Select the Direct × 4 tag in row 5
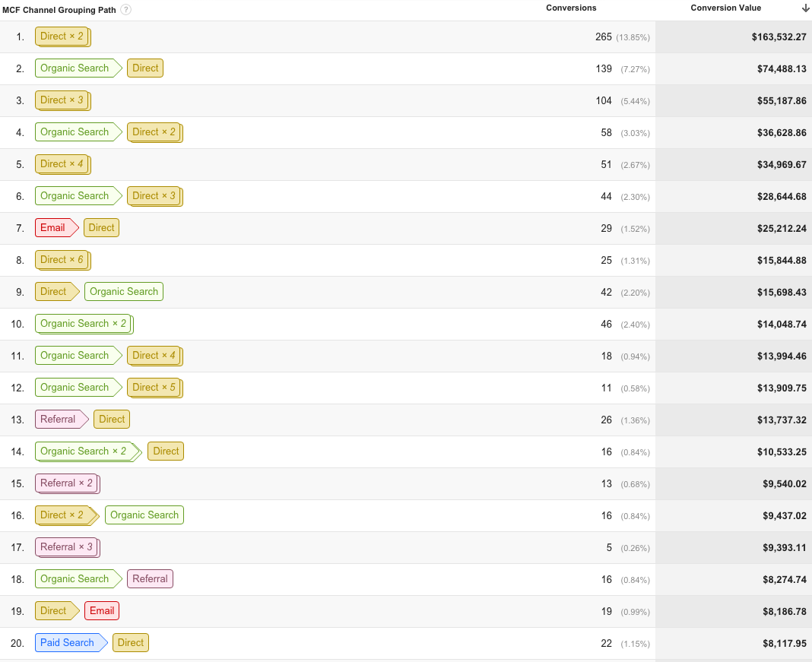The height and width of the screenshot is (662, 812). 62,164
